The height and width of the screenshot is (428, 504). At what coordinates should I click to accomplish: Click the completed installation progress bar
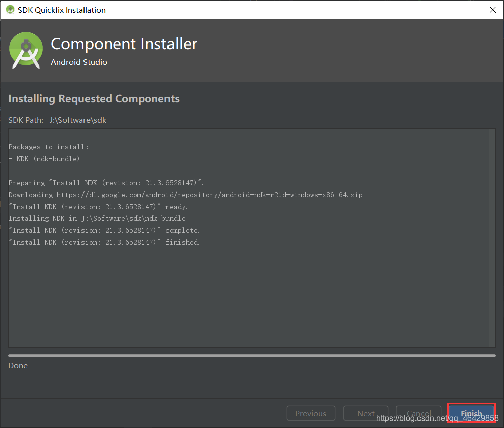point(251,356)
